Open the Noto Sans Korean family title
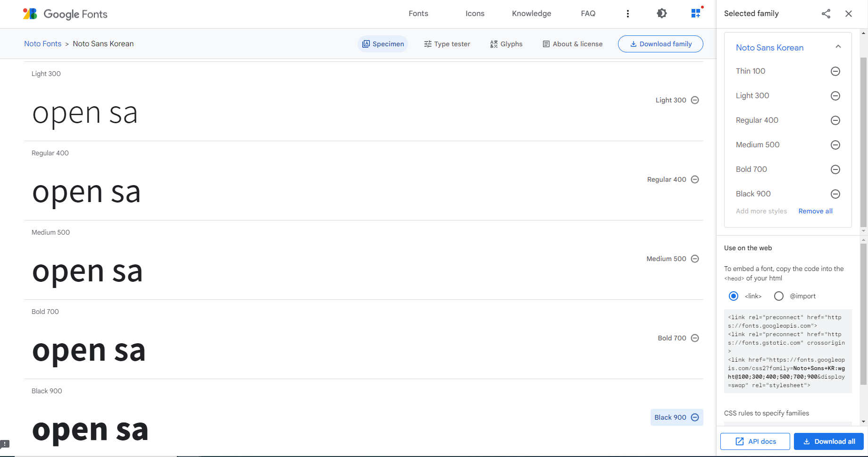The image size is (868, 457). (769, 48)
